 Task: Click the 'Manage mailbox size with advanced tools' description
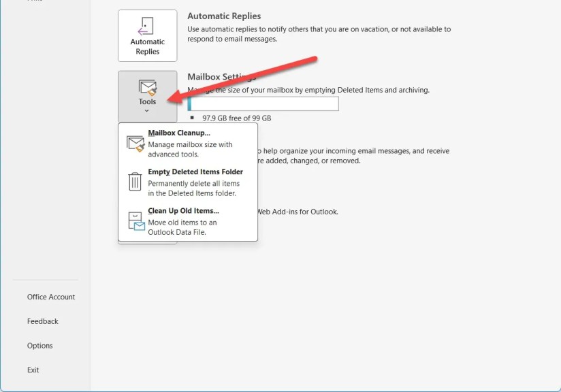tap(190, 150)
